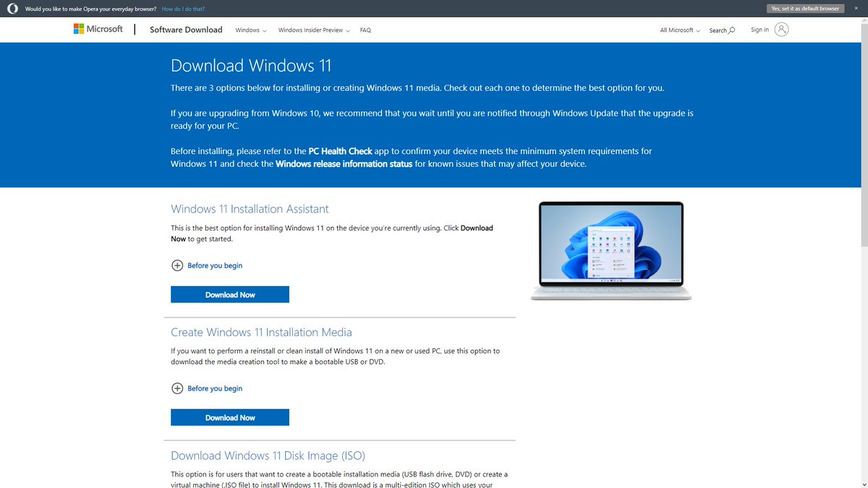Click Download Now for Installation Media
This screenshot has width=868, height=488.
(229, 417)
